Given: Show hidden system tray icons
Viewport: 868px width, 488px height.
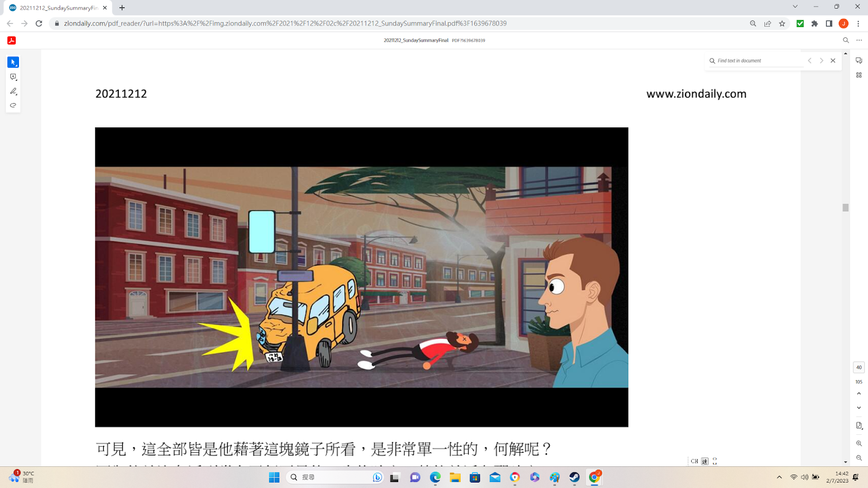Looking at the screenshot, I should [780, 477].
